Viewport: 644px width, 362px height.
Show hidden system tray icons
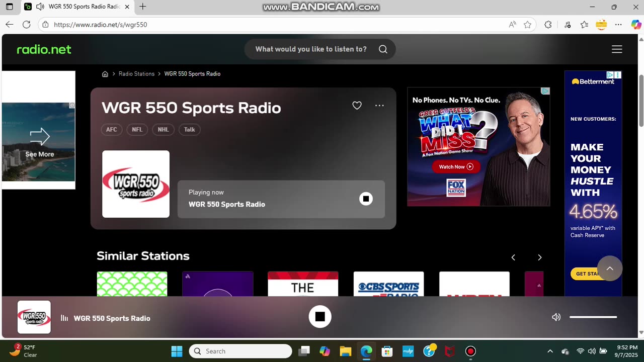coord(550,351)
